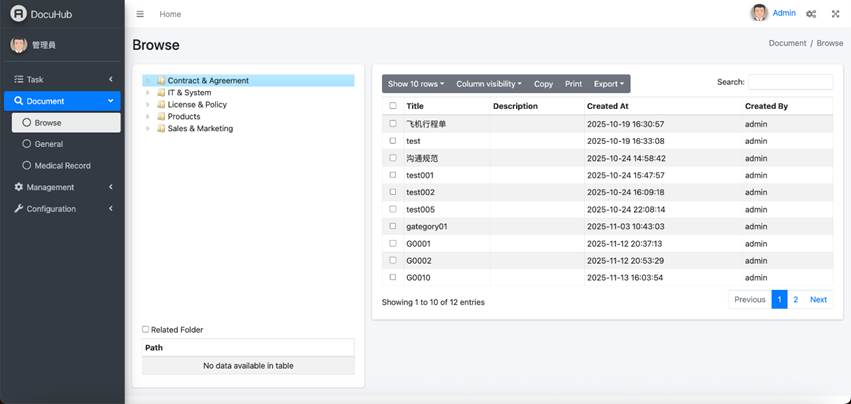The width and height of the screenshot is (851, 404).
Task: Go to page 2
Action: coord(796,299)
